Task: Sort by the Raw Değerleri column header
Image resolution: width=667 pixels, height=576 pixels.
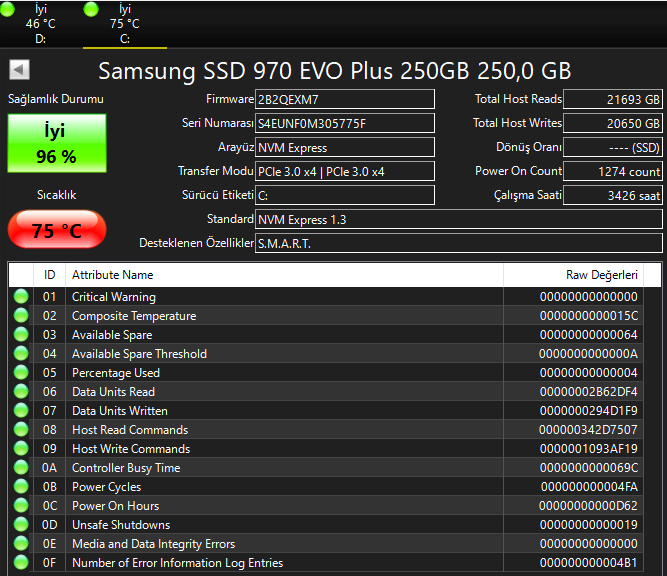Action: (x=573, y=275)
